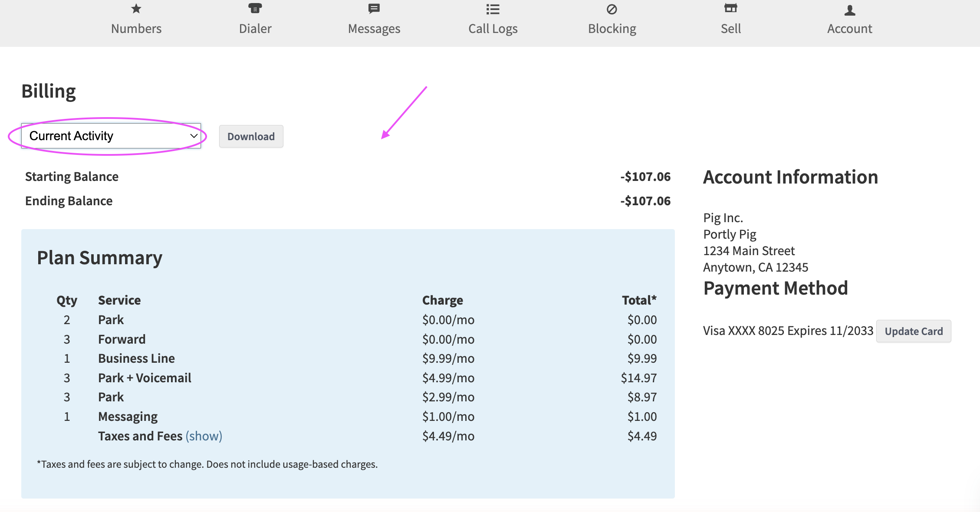Open the Blocking tab
This screenshot has width=980, height=512.
click(612, 29)
